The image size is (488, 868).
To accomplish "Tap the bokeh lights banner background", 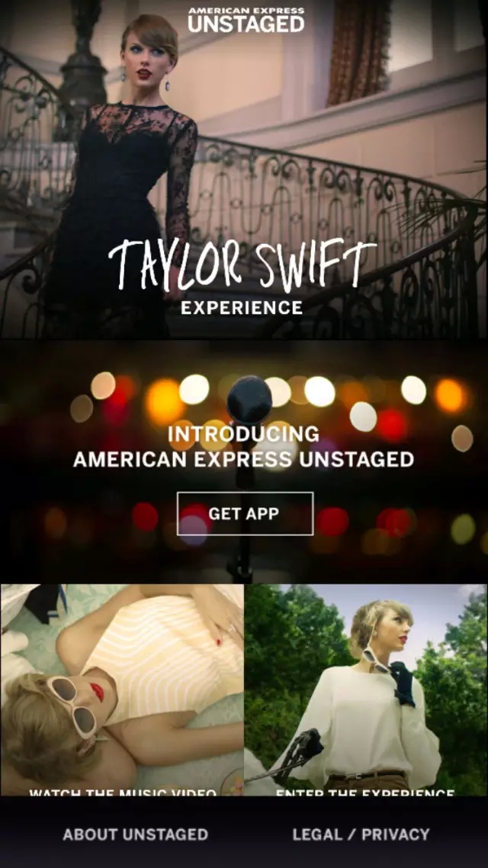I will pos(244,461).
